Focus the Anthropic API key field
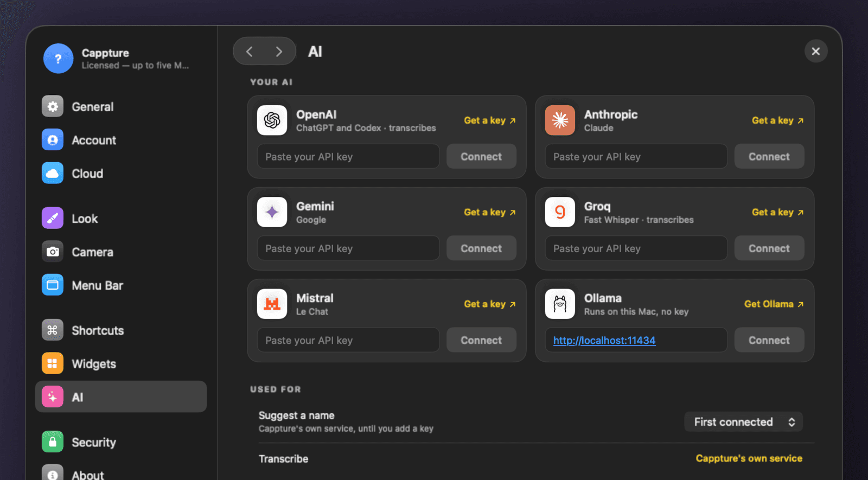The width and height of the screenshot is (868, 480). pos(636,157)
